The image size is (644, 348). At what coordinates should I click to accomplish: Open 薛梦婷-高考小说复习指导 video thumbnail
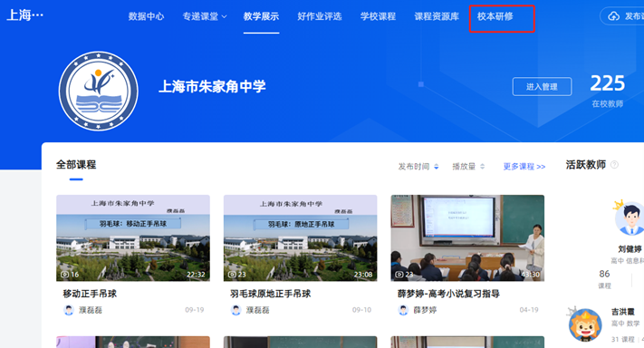(x=467, y=237)
